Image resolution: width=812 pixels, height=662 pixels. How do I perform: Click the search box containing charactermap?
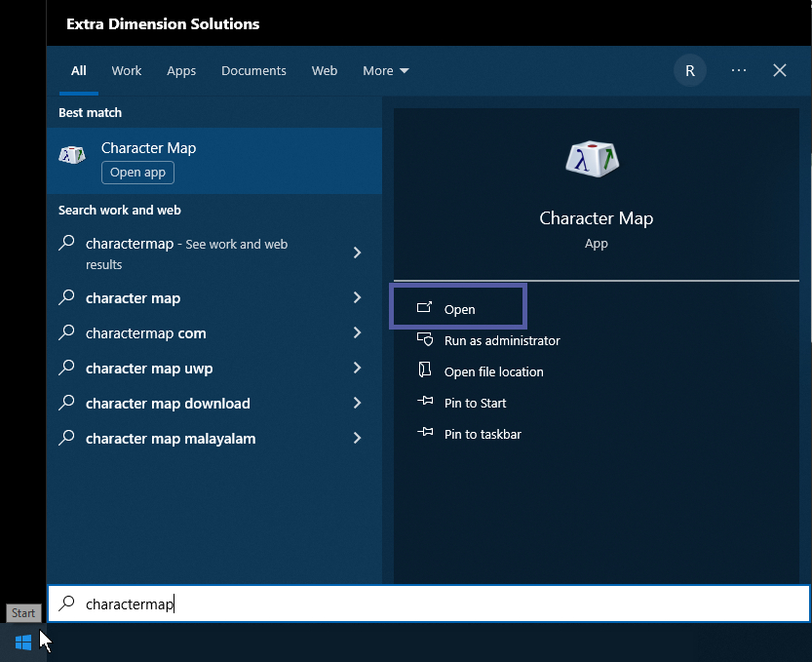pos(429,604)
